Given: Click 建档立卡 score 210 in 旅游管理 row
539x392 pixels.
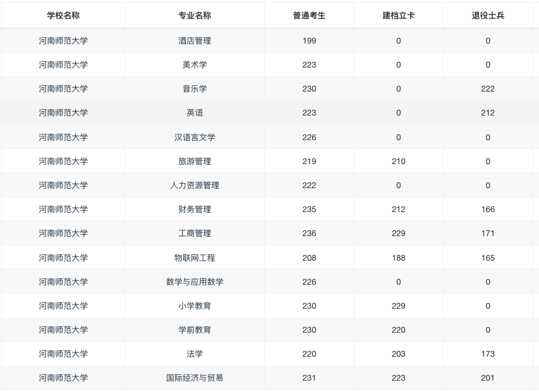Looking at the screenshot, I should 399,162.
